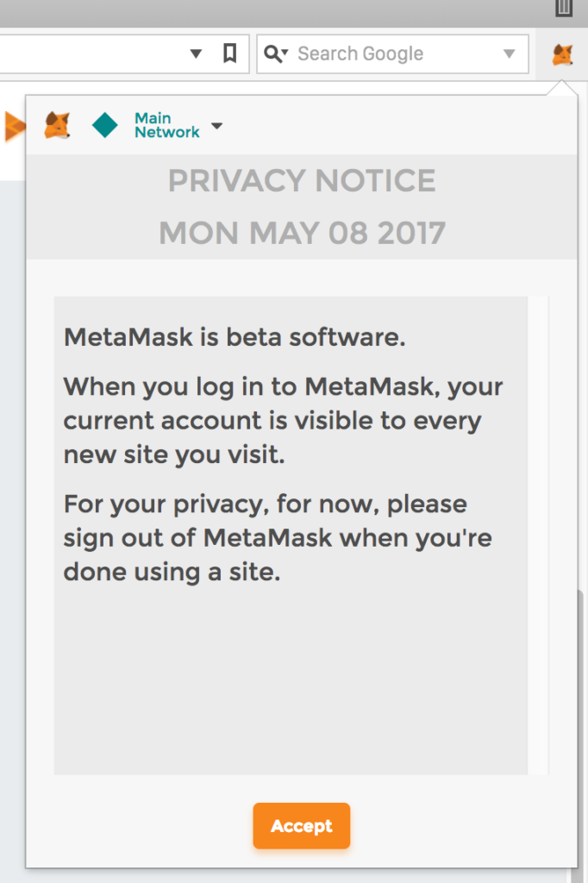Click the magnifier search engine icon
The image size is (588, 883).
275,54
